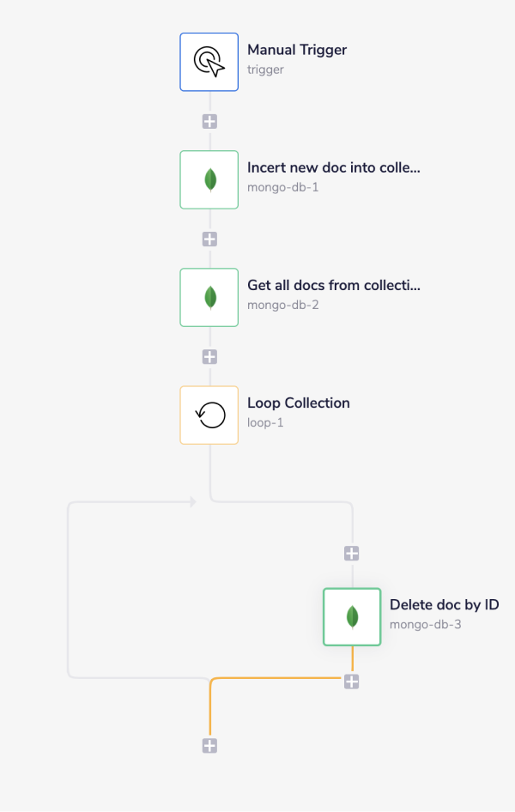This screenshot has height=812, width=515.
Task: Add a node inside the loop branch
Action: 352,554
